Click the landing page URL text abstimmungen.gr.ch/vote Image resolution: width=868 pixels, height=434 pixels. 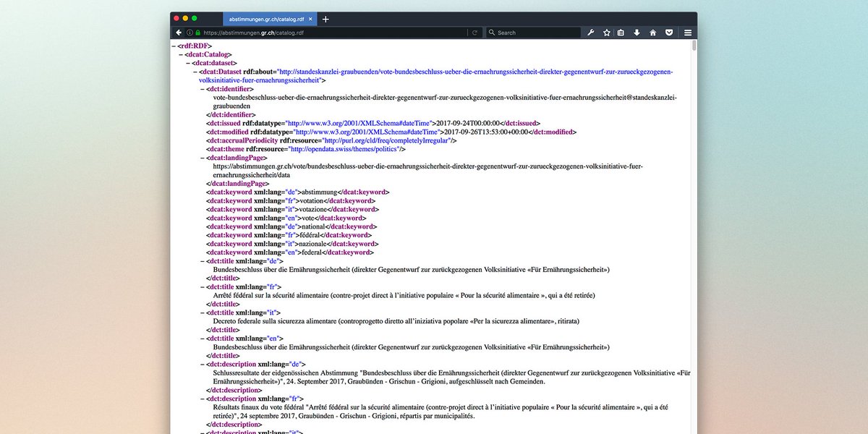point(428,171)
